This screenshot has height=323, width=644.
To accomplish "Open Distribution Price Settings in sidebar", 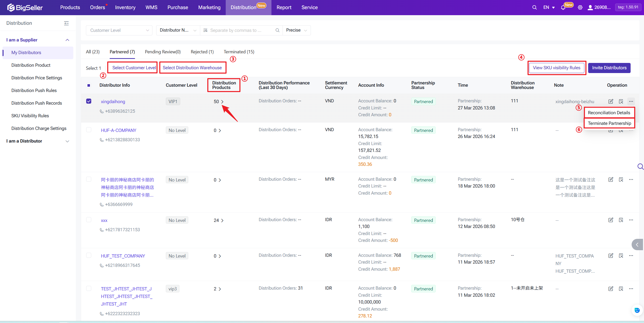I will point(37,78).
